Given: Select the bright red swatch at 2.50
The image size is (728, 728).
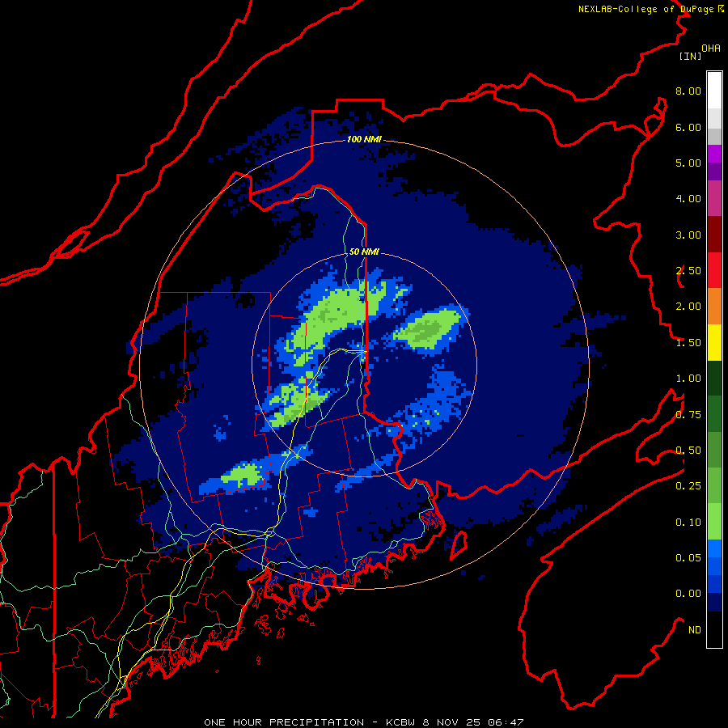Looking at the screenshot, I should coord(714,270).
